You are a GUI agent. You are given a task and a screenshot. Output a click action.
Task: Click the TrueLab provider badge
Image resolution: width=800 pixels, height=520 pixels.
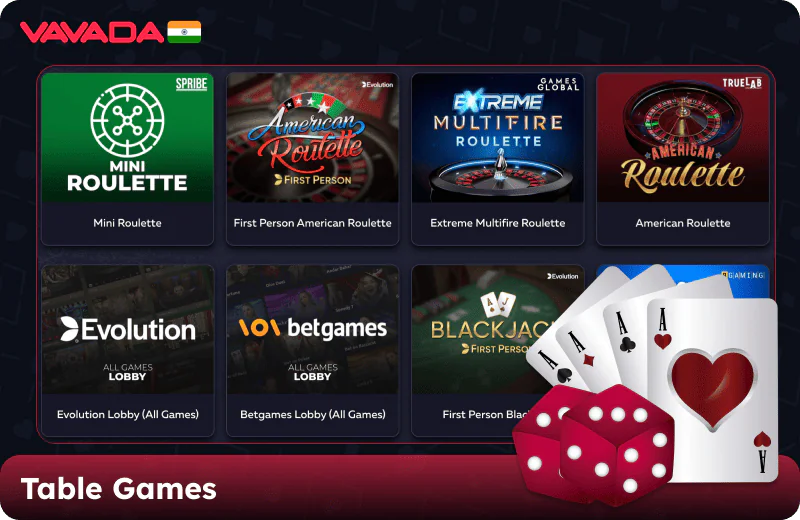click(x=742, y=83)
